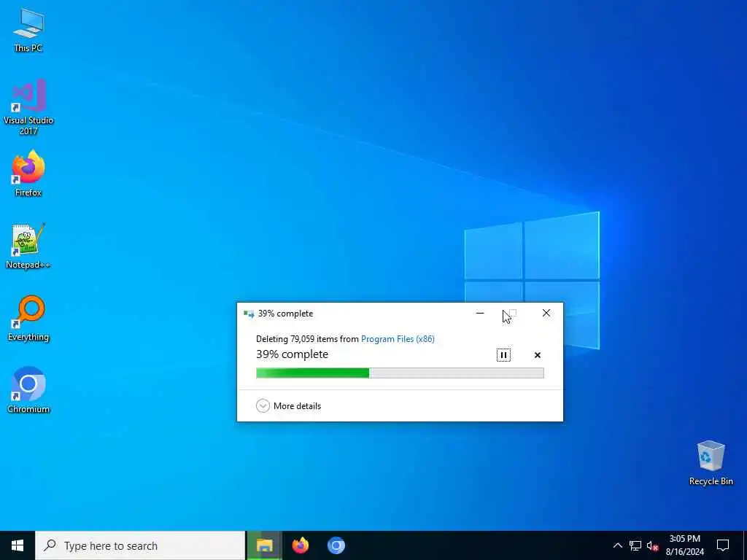The height and width of the screenshot is (560, 747).
Task: Select the Recycle Bin desktop icon
Action: tap(711, 463)
